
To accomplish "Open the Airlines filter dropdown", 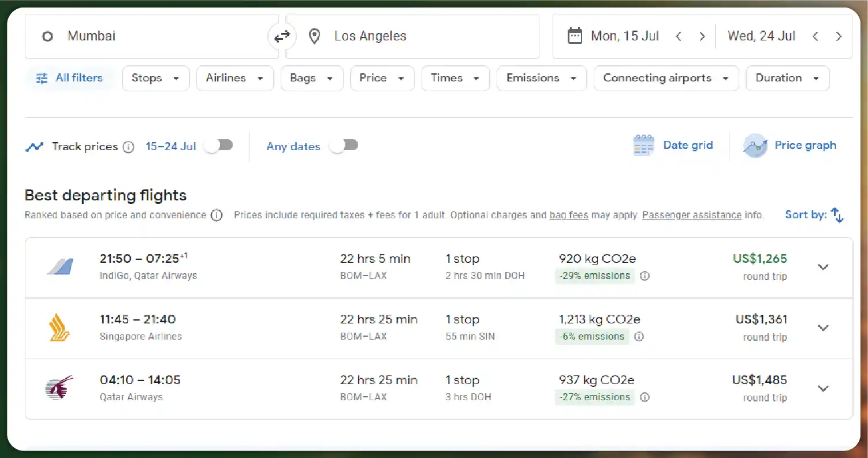I will (x=235, y=78).
